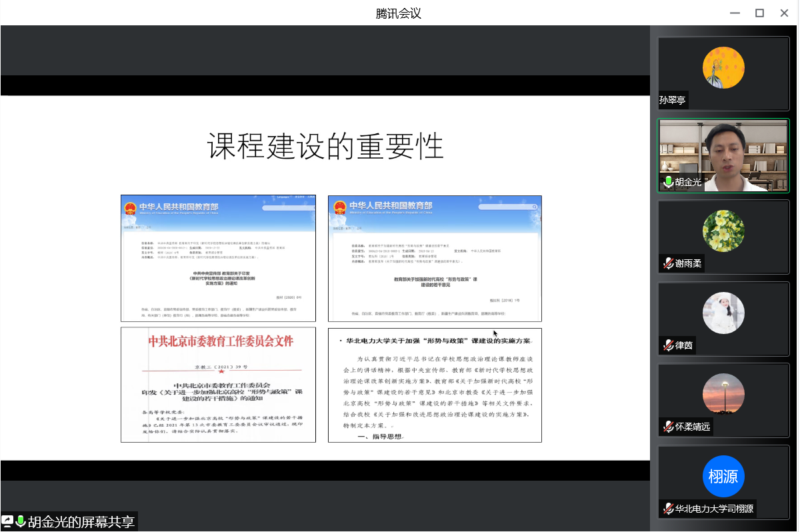Click the muted mic icon beside 律茵
The height and width of the screenshot is (532, 800).
(x=667, y=345)
